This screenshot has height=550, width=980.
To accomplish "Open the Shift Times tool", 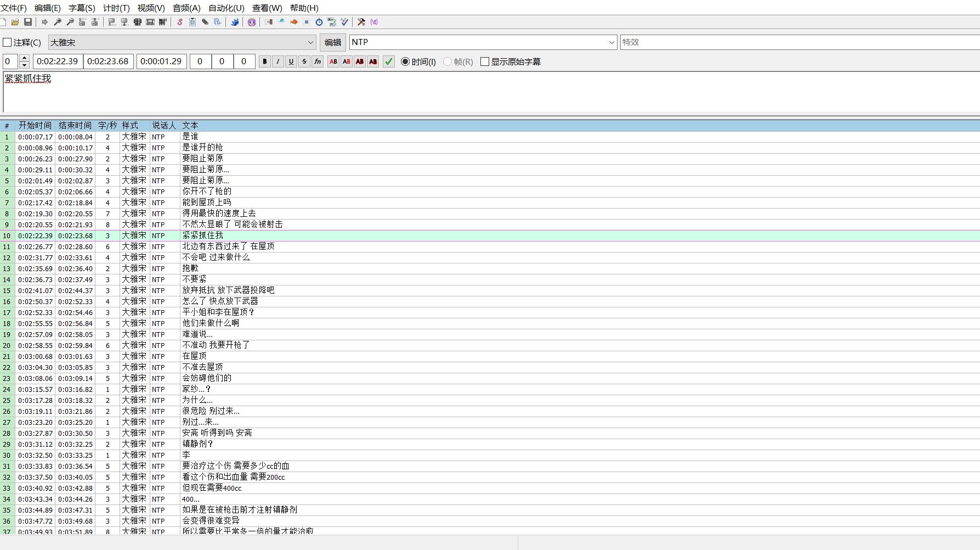I will pos(269,22).
